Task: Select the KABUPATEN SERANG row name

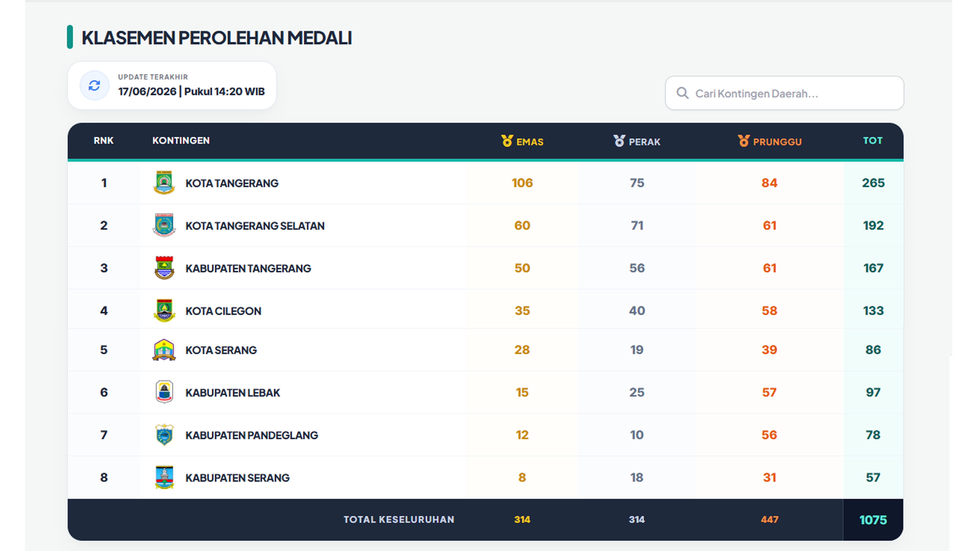Action: [x=237, y=478]
